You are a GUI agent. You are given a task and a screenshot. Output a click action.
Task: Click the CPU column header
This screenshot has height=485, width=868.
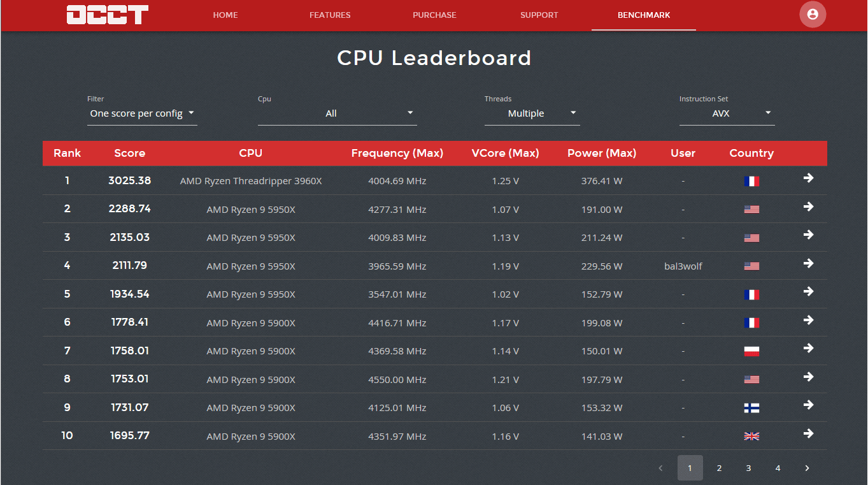(x=251, y=153)
